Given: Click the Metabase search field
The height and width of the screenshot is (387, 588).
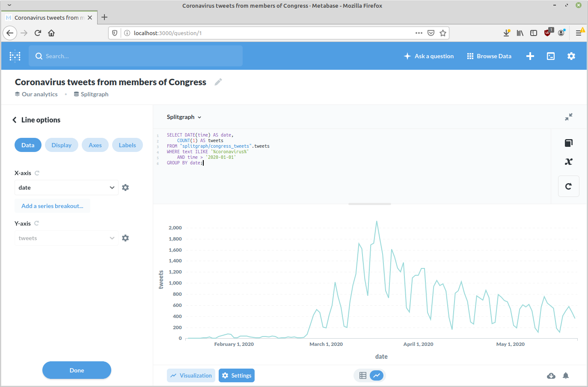Looking at the screenshot, I should pos(136,56).
